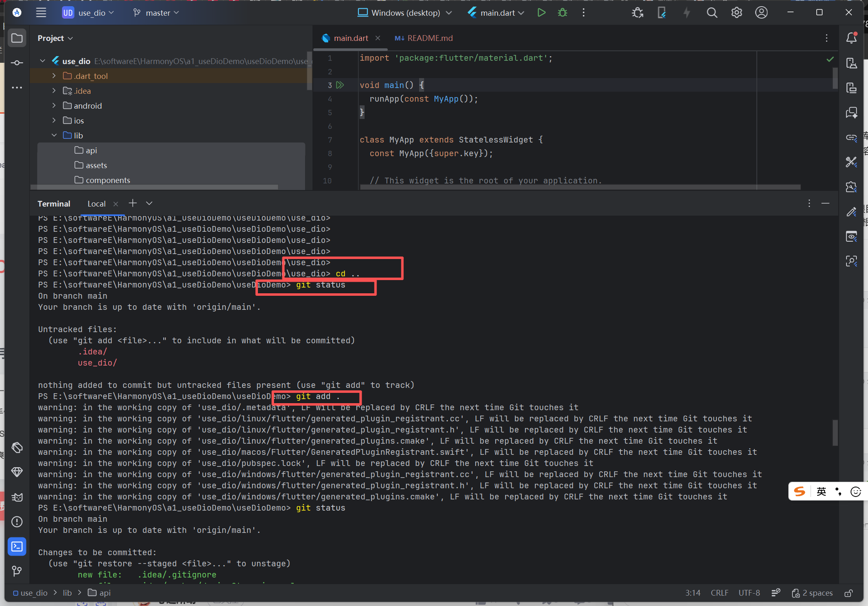Open the Terminal tool window icon
This screenshot has height=606, width=868.
(x=17, y=547)
